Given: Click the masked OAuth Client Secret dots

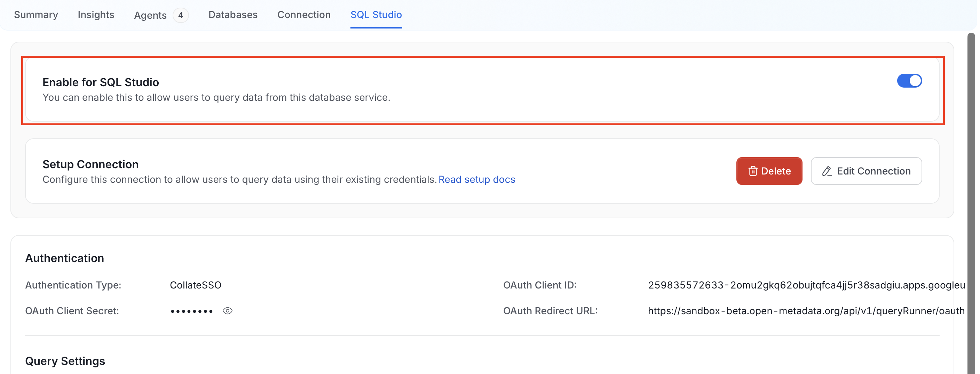Looking at the screenshot, I should coord(191,311).
